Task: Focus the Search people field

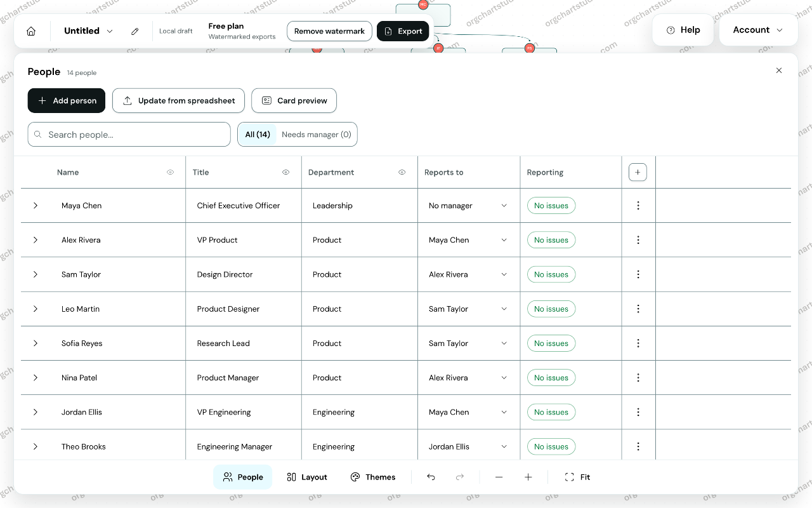Action: pyautogui.click(x=129, y=135)
